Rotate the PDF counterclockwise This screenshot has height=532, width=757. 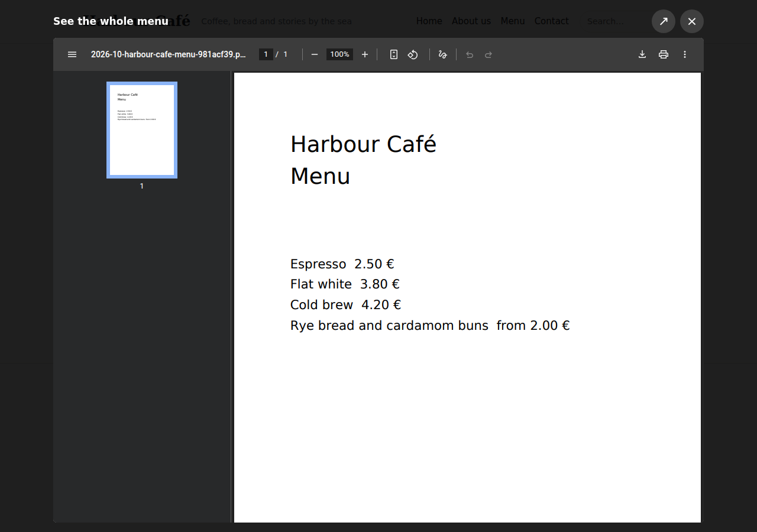pyautogui.click(x=413, y=54)
